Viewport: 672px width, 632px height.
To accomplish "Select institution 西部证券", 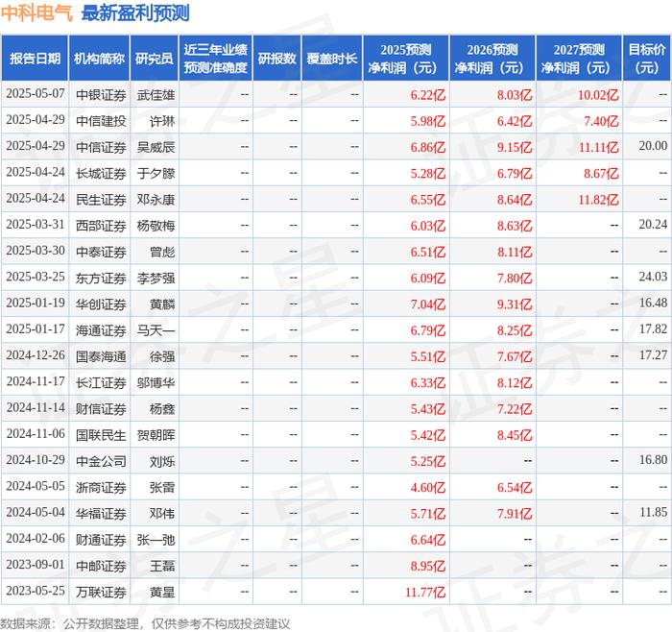I will click(101, 226).
